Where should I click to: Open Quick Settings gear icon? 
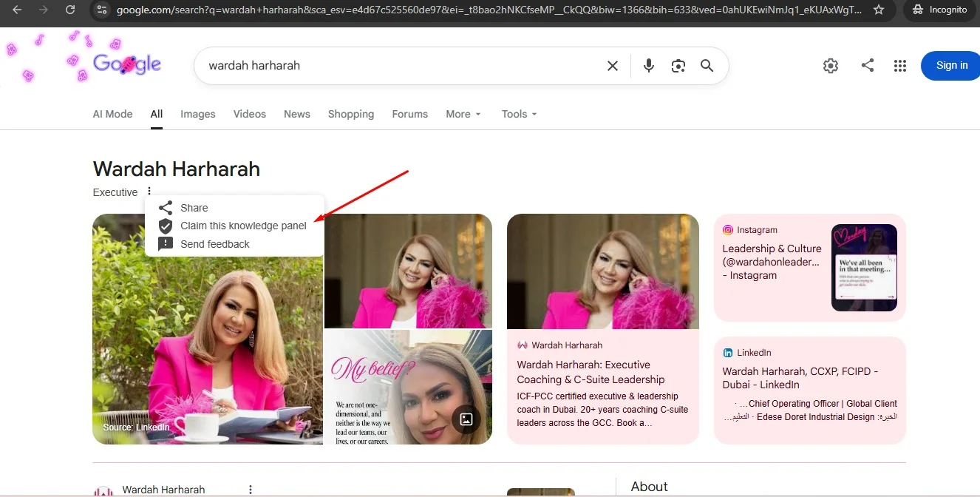[831, 66]
